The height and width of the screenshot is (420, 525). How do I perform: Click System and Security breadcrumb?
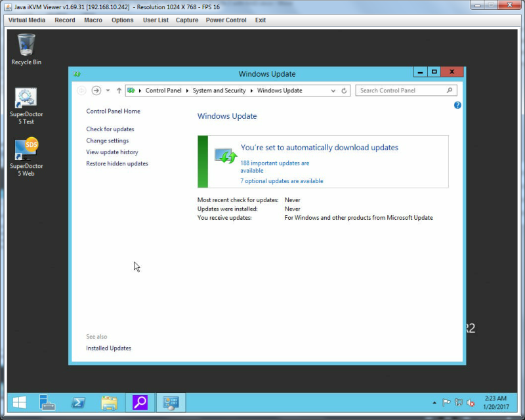(219, 91)
